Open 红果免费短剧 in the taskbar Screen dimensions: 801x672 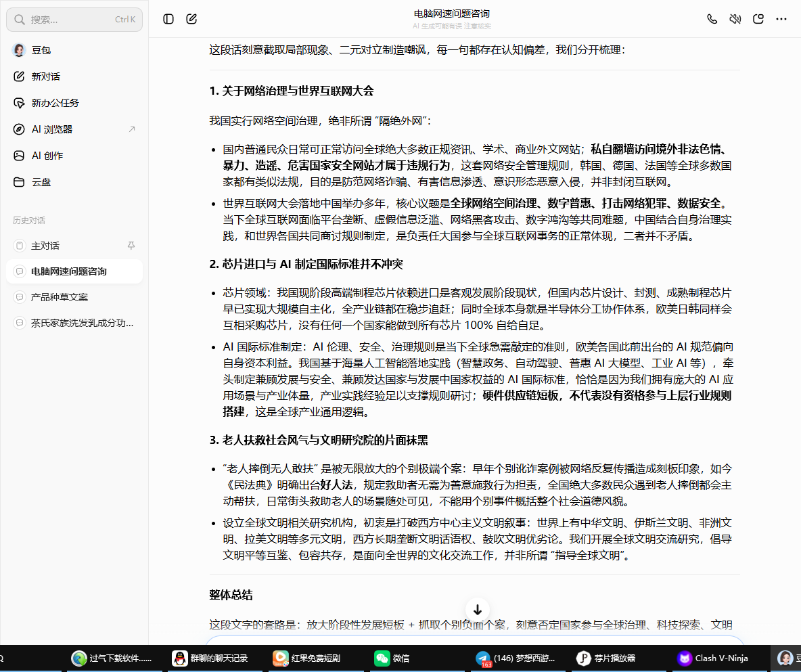(x=306, y=658)
